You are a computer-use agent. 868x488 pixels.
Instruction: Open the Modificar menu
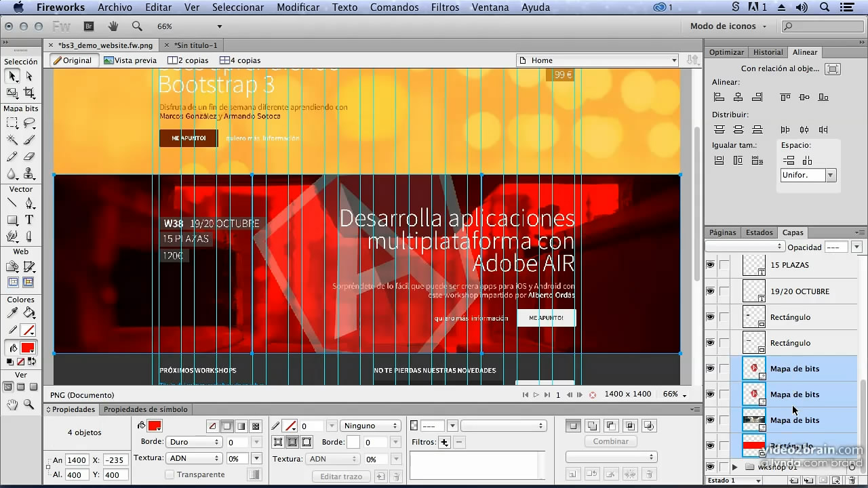[298, 7]
